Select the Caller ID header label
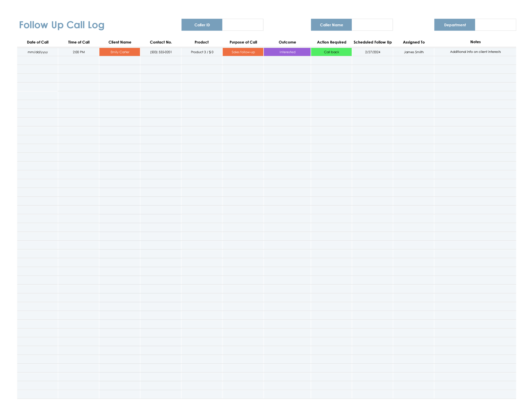Screen dimensions: 532x411 tap(202, 25)
